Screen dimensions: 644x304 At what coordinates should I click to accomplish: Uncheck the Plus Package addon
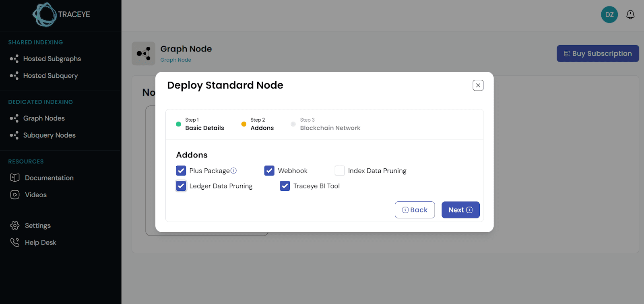[x=181, y=171]
